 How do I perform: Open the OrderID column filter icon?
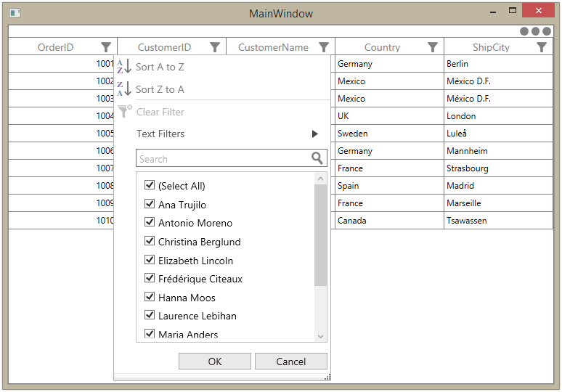(106, 47)
